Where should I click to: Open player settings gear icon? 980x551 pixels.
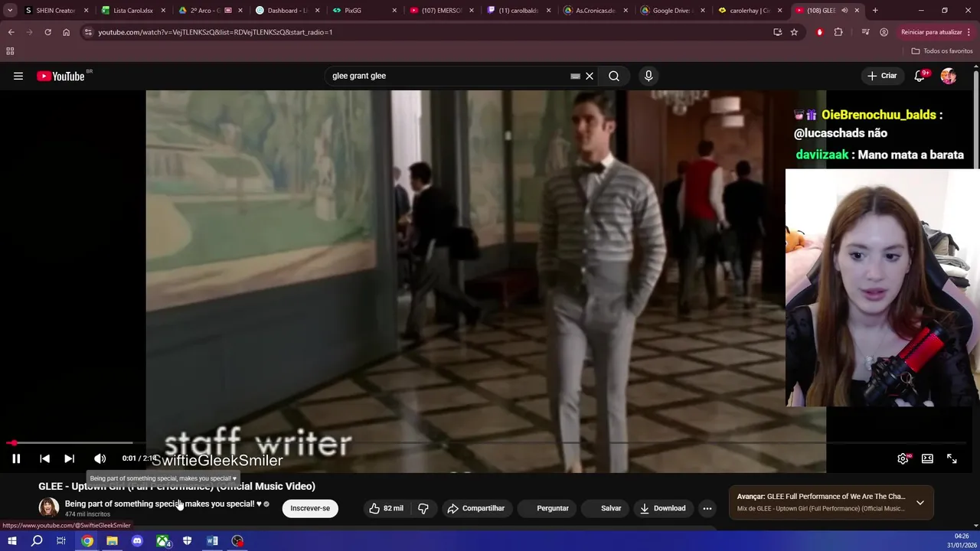903,458
